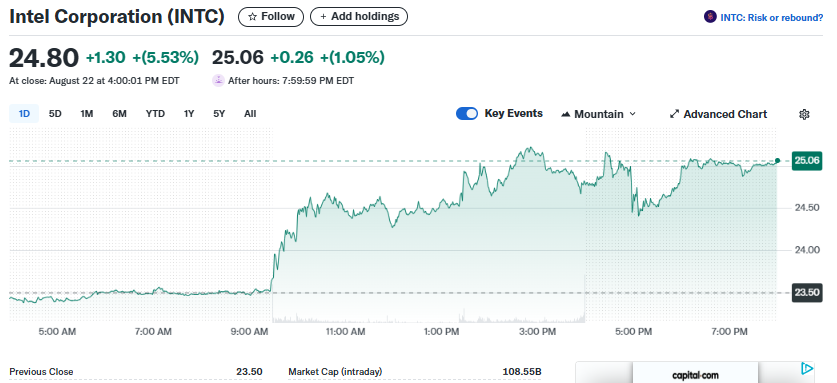Toggle the Key Events switch
The image size is (837, 383).
tap(467, 113)
